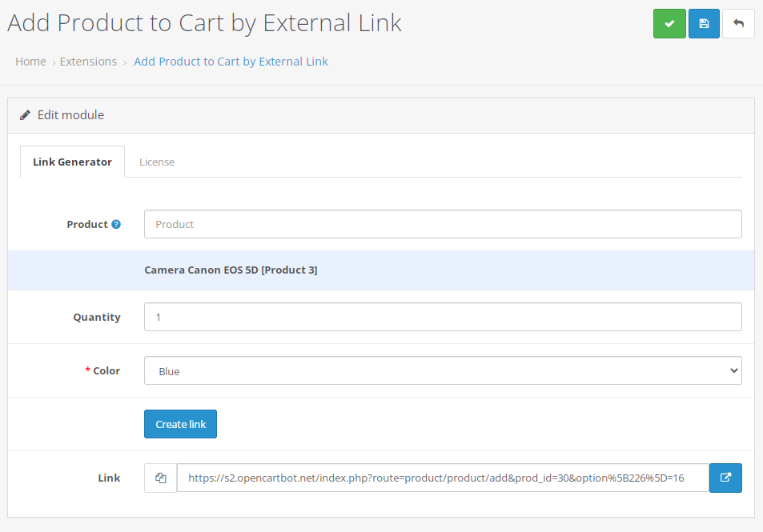Click the blue floppy disk save button
Screen dimensions: 763x532
(704, 24)
